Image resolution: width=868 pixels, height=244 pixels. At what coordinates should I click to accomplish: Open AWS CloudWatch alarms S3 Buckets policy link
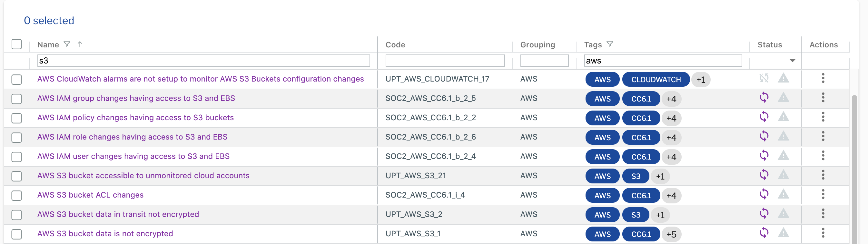coord(201,79)
